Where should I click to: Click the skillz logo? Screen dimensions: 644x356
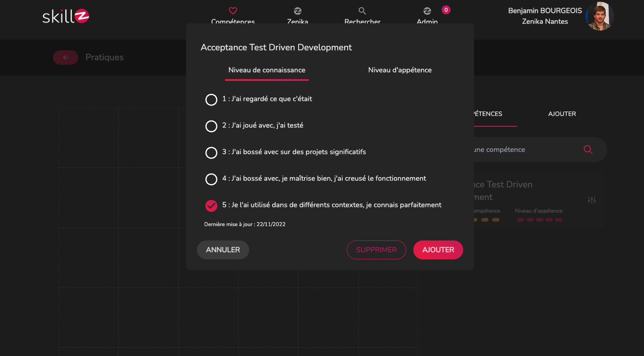pyautogui.click(x=66, y=16)
